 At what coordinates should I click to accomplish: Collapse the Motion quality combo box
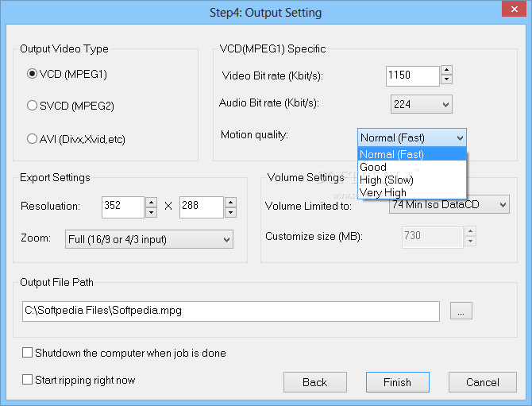point(412,137)
